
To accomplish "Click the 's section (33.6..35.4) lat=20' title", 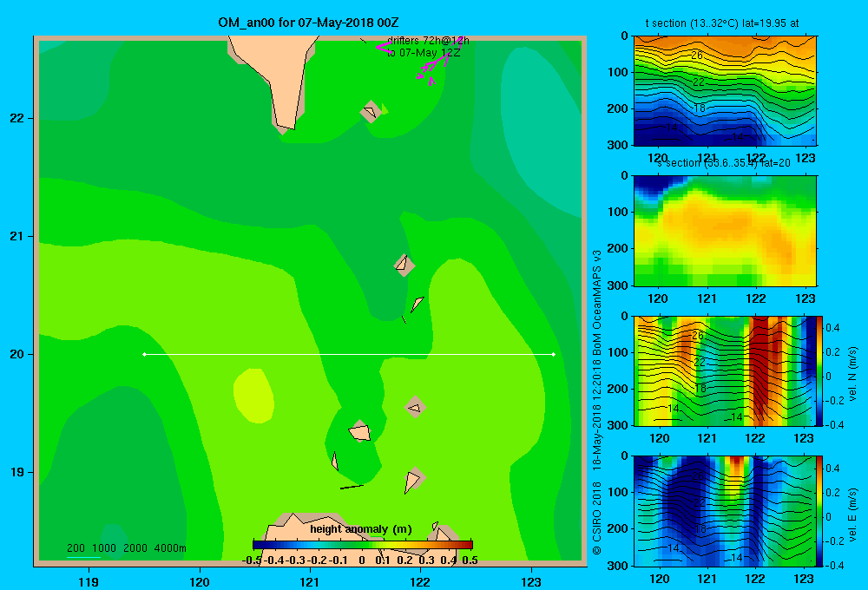I will (x=724, y=163).
